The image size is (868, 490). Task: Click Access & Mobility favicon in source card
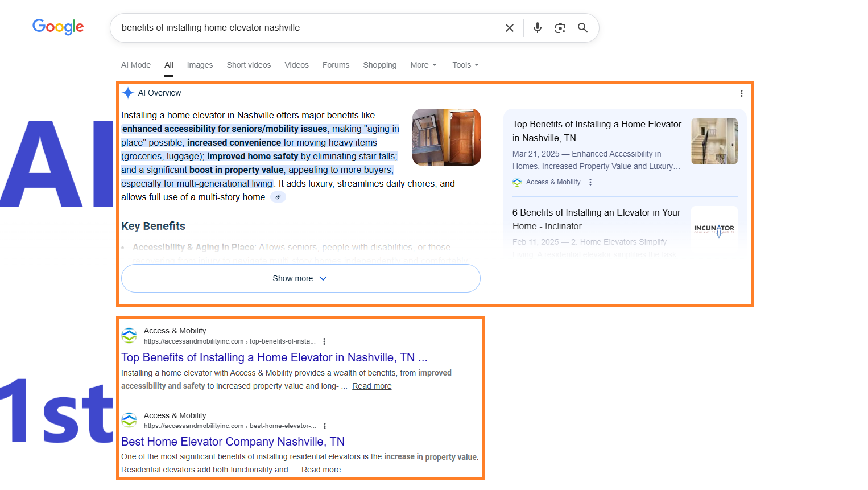(517, 182)
